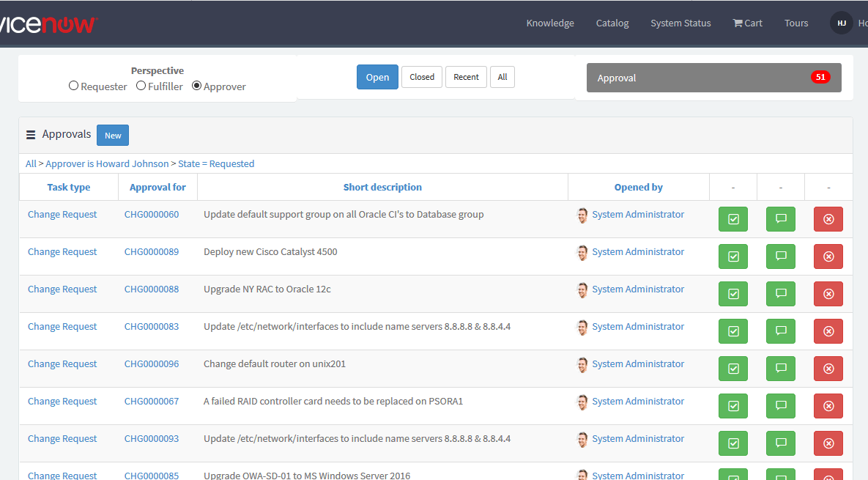The image size is (868, 480).
Task: Open the shopping Cart in the header
Action: pos(746,23)
